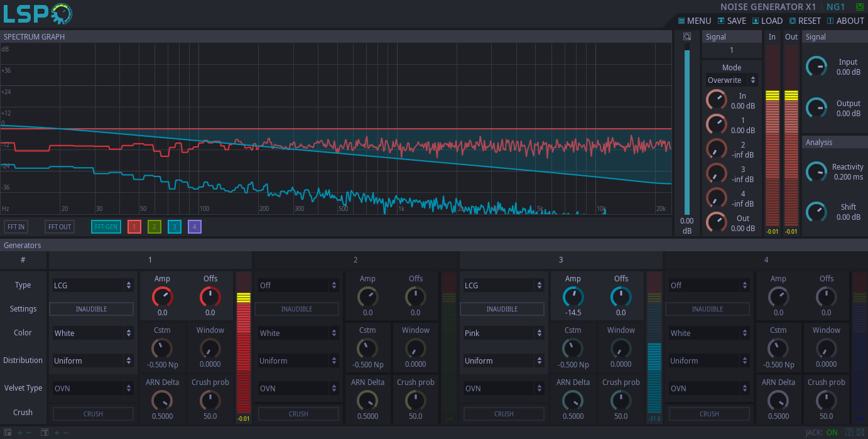Enable INAUDIBLE for generator 1
The height and width of the screenshot is (439, 868).
[92, 309]
